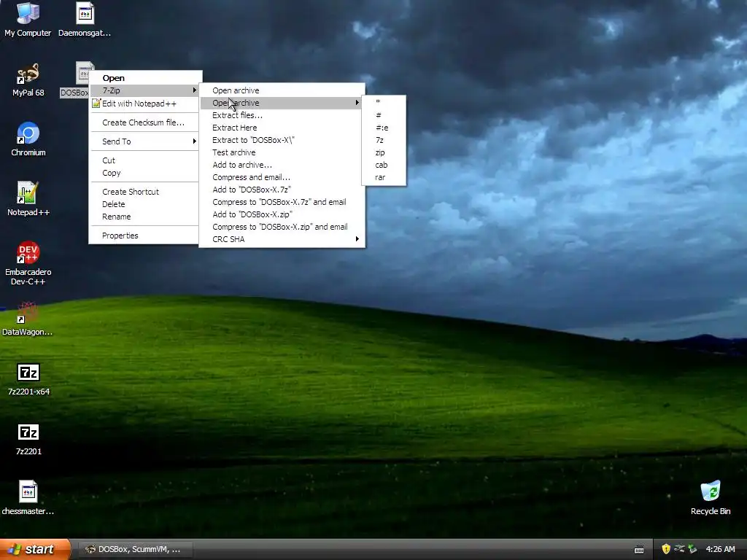
Task: Select Add to archive... option
Action: (282, 165)
